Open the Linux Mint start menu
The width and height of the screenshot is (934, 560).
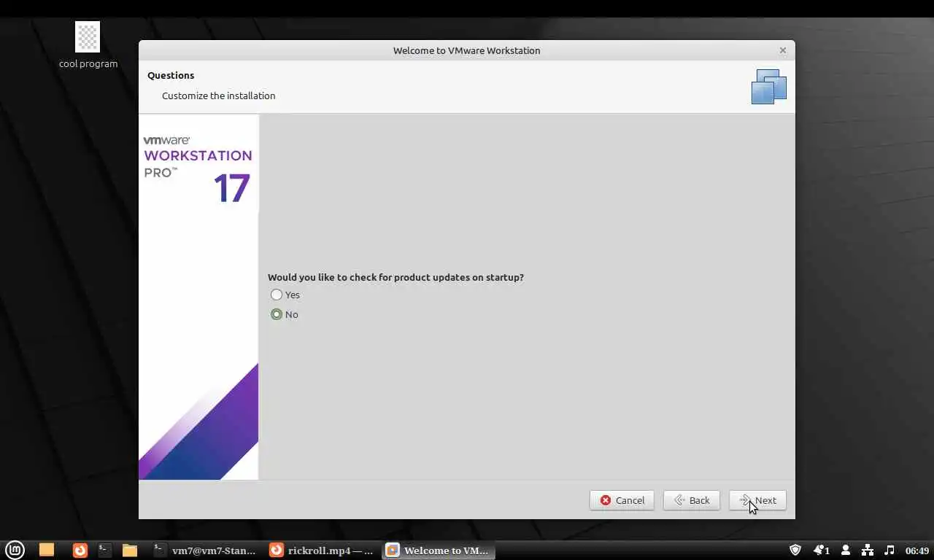[x=15, y=550]
